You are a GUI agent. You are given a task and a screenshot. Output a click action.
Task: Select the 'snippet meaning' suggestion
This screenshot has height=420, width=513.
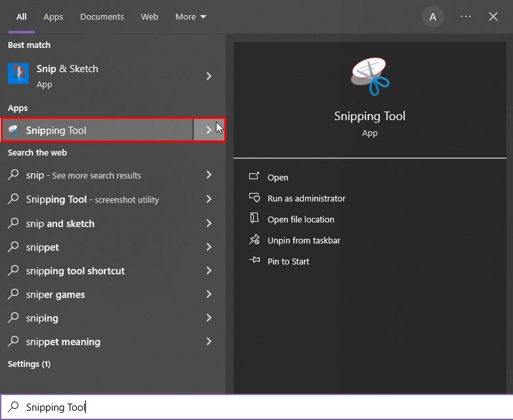[63, 342]
